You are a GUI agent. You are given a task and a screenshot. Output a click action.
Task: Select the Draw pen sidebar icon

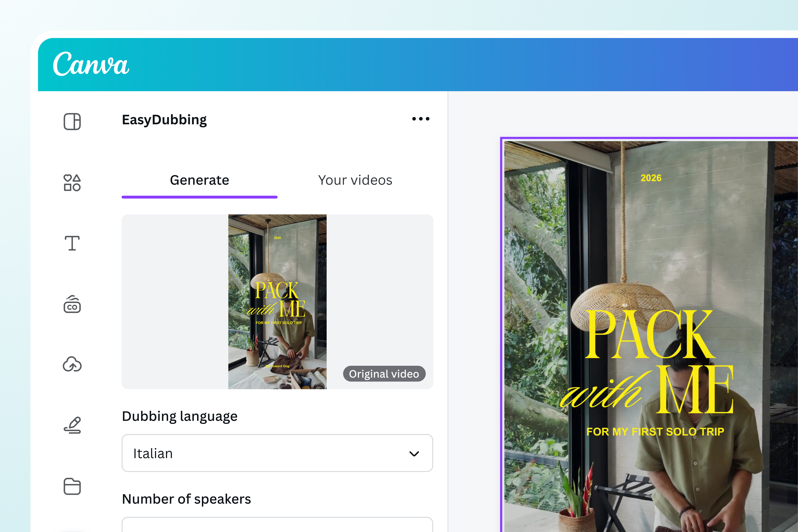pyautogui.click(x=72, y=425)
